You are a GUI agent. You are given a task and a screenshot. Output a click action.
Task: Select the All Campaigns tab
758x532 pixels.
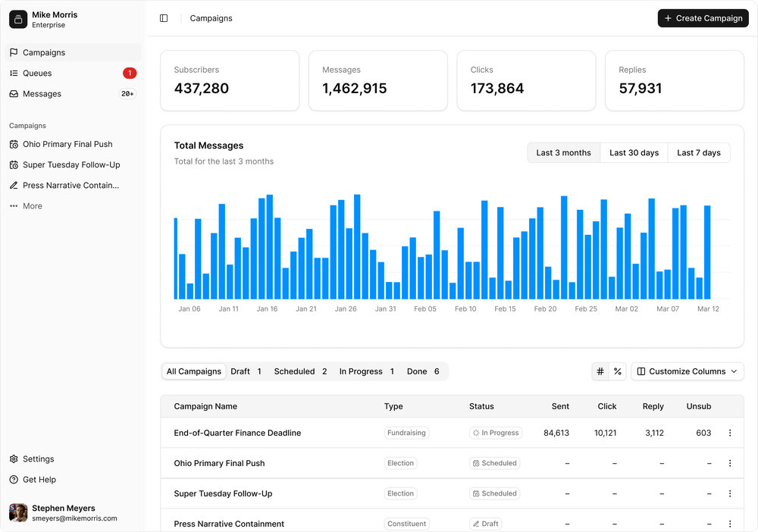pos(194,371)
